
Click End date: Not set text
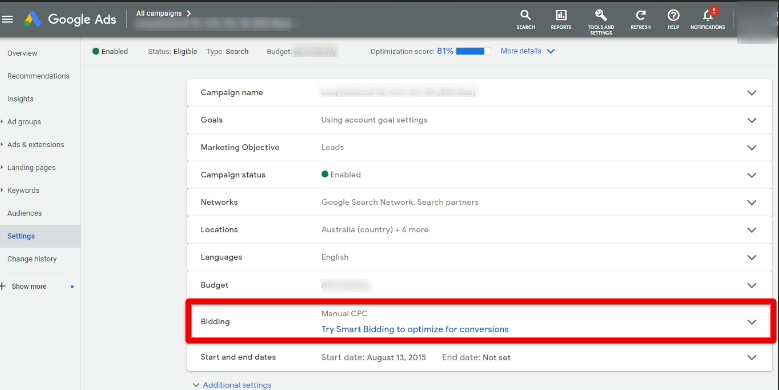coord(476,357)
